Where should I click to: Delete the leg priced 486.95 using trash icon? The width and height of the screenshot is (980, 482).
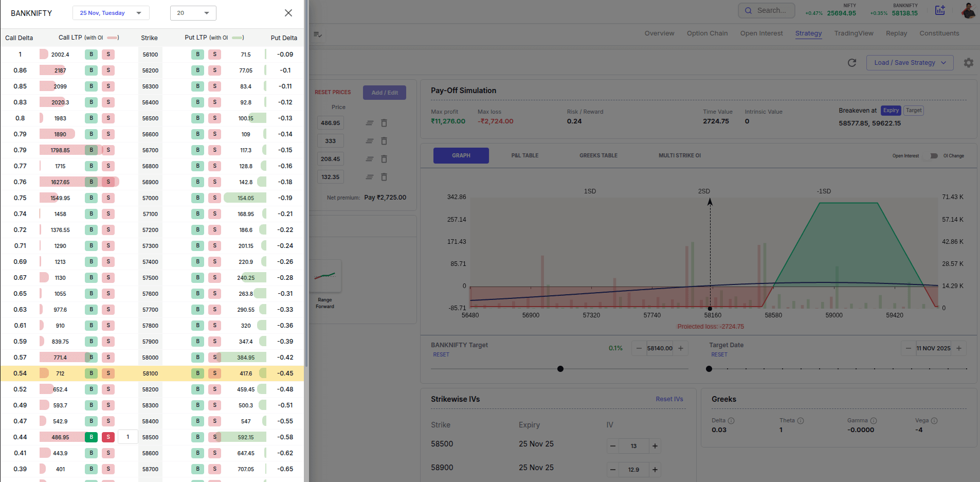[x=384, y=123]
